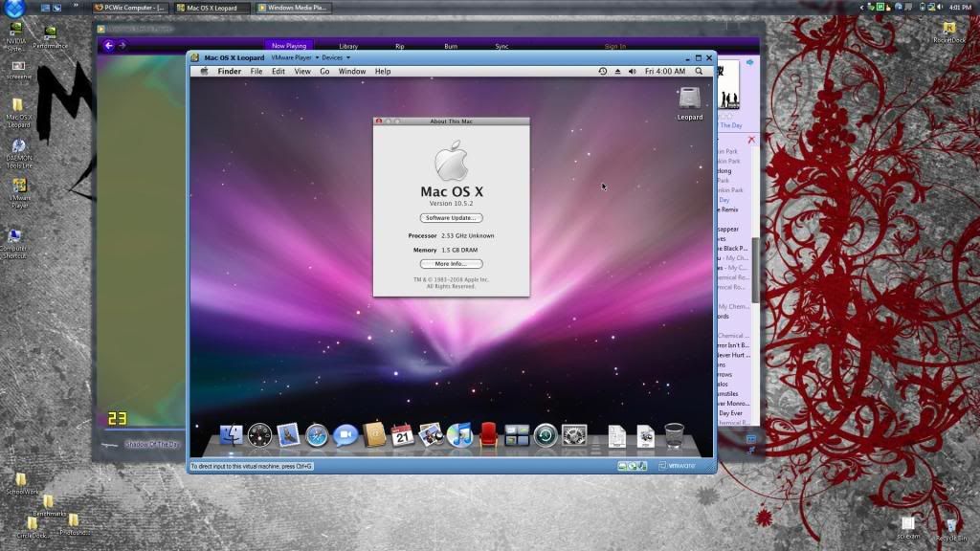Switch to Rip tab in Media Player
This screenshot has height=551, width=980.
(x=399, y=46)
